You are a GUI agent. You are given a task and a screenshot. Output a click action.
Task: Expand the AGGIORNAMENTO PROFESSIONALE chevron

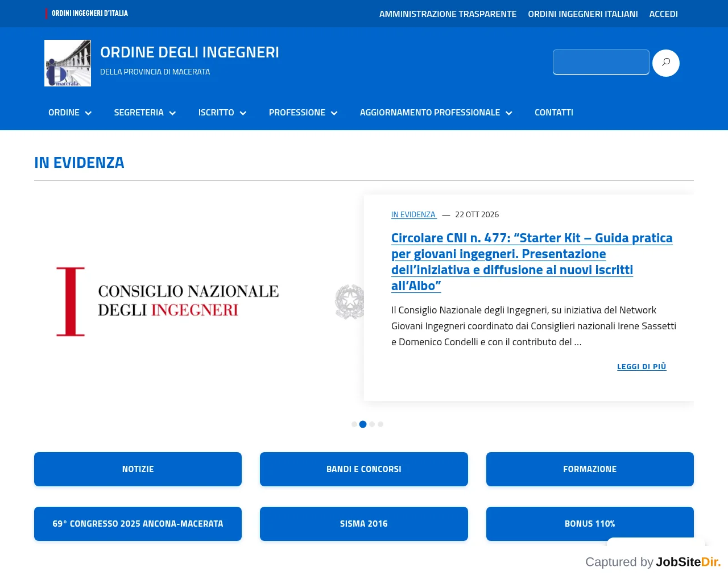(508, 113)
